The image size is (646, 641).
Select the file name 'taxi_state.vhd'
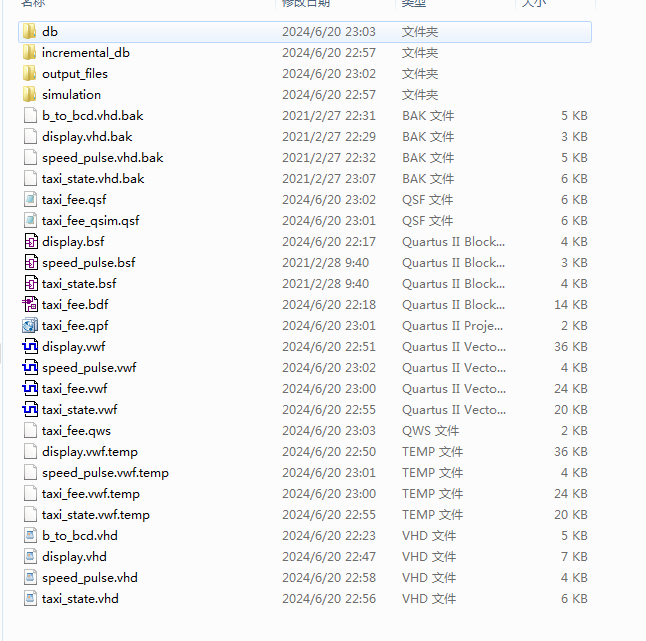[80, 599]
